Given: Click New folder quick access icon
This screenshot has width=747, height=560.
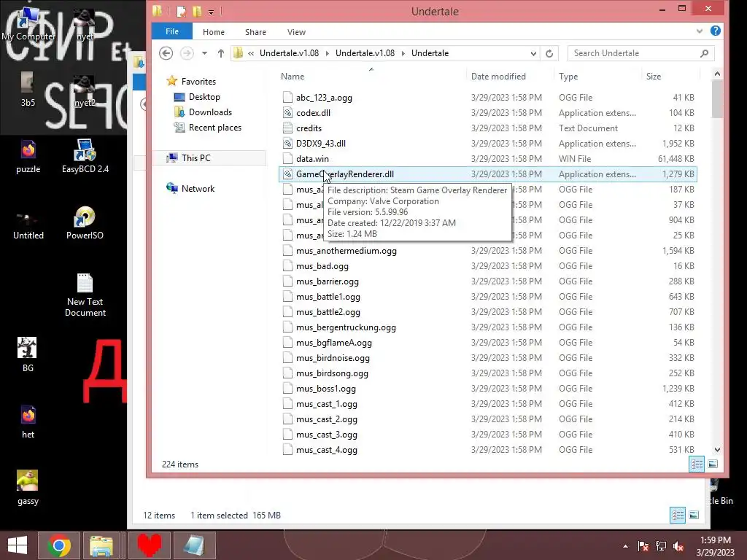Looking at the screenshot, I should [197, 11].
